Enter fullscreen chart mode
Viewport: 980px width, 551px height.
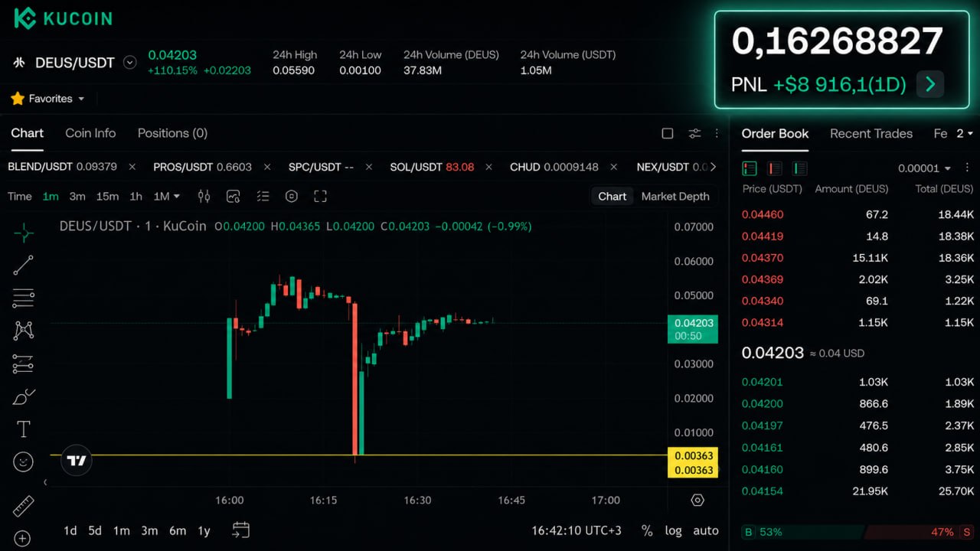pos(321,196)
